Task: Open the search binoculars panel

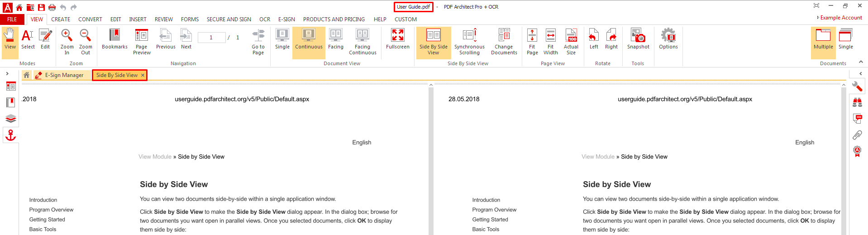Action: pos(857,102)
